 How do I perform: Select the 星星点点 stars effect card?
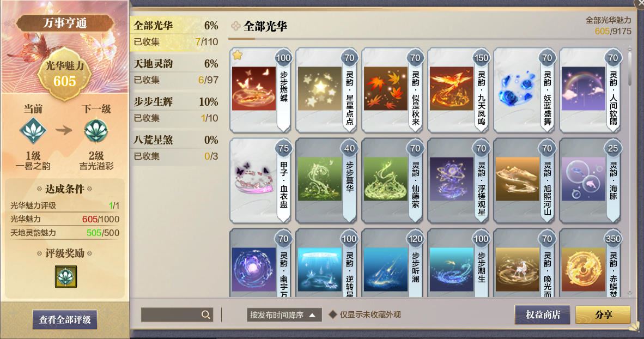point(326,90)
